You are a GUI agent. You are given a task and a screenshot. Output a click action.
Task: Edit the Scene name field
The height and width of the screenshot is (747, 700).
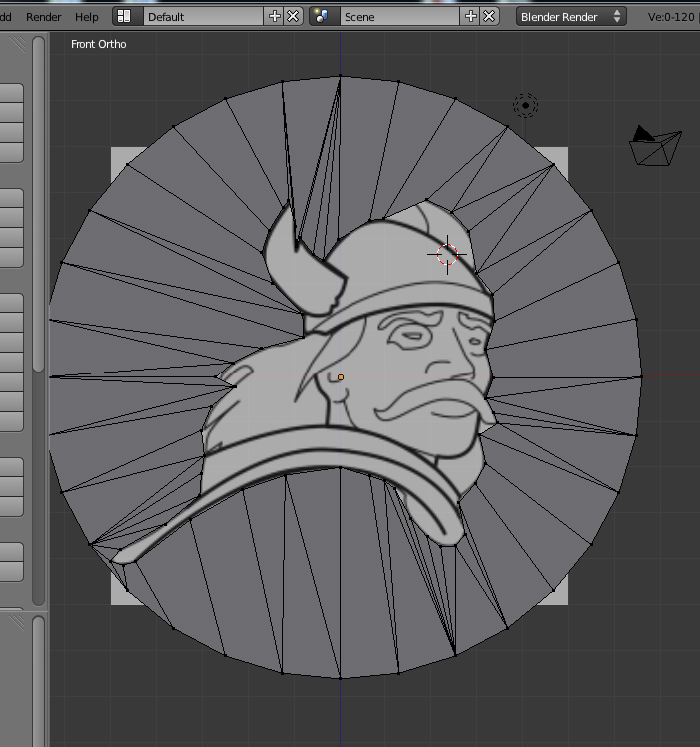coord(399,17)
